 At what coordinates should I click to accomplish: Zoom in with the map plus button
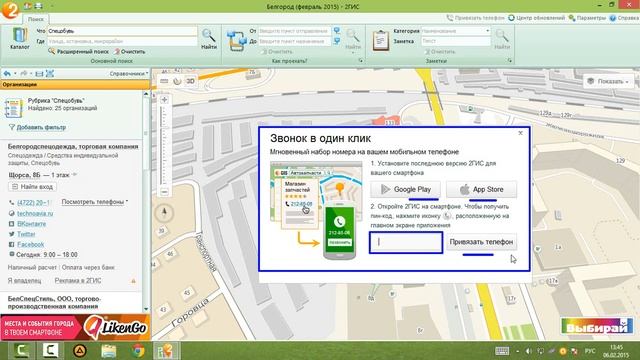click(x=164, y=100)
